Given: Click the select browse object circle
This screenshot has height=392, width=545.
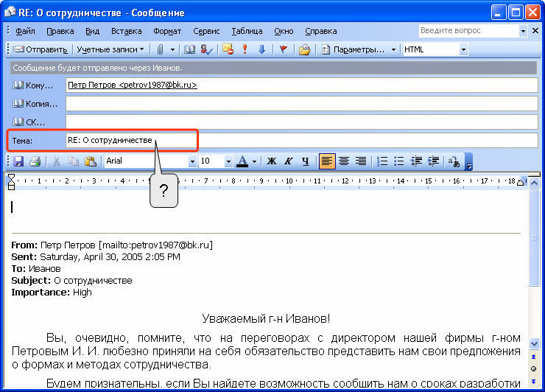Looking at the screenshot, I should click(x=534, y=369).
